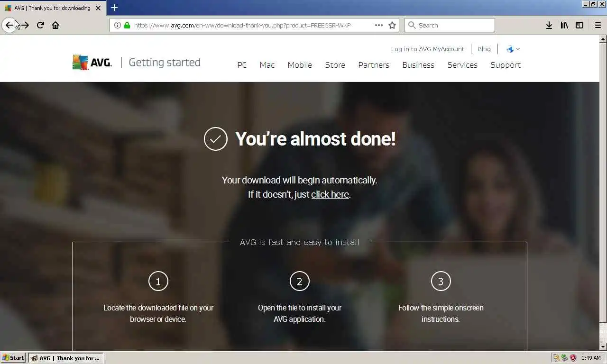Image resolution: width=607 pixels, height=364 pixels.
Task: Click step 1 circle icon
Action: click(x=158, y=281)
